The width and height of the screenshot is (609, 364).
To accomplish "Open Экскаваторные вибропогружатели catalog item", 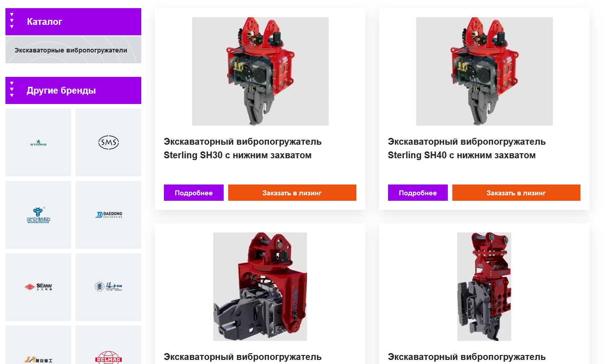I will (71, 50).
